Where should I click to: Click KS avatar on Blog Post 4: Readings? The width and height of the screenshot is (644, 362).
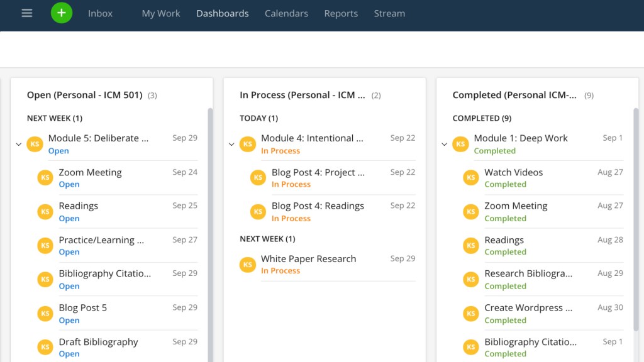(x=258, y=212)
